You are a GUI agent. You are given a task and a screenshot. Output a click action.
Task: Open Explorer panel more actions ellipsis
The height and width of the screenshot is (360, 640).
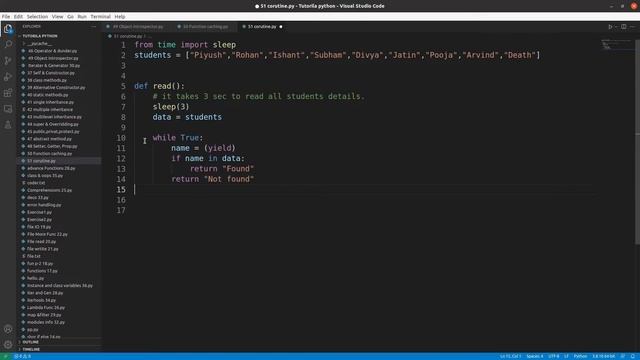coord(94,27)
